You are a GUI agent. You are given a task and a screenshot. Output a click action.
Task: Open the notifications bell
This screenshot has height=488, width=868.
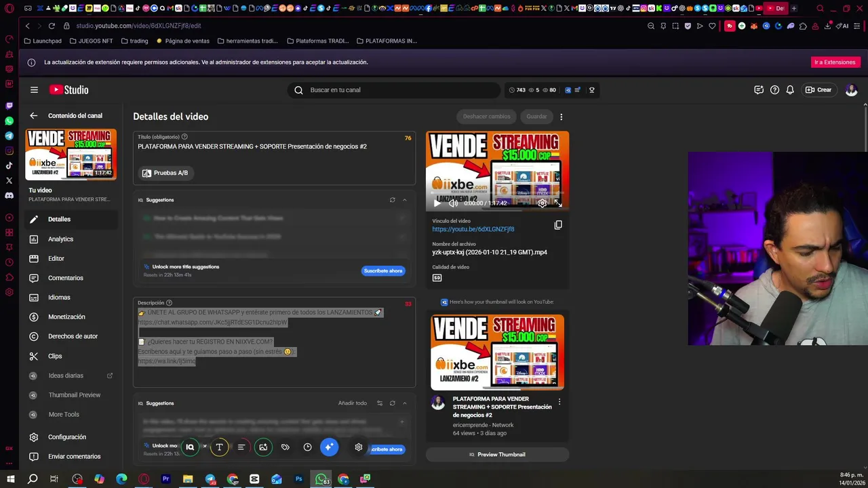pos(790,89)
